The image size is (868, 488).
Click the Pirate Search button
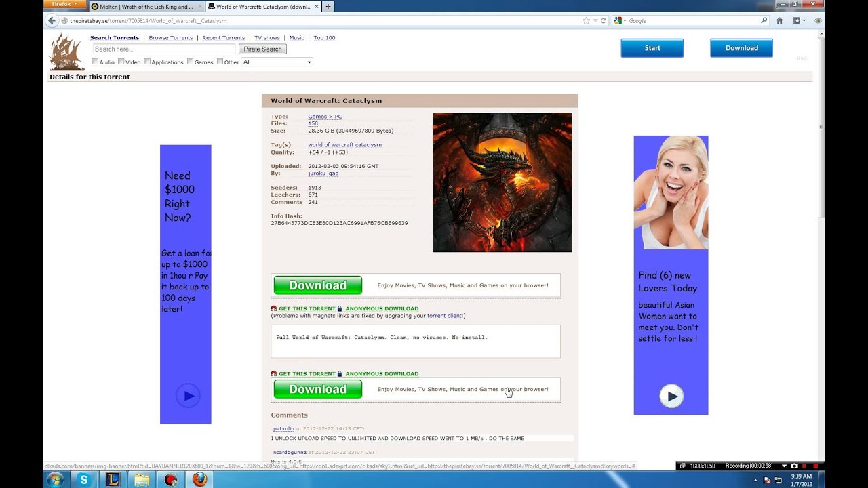pos(262,49)
